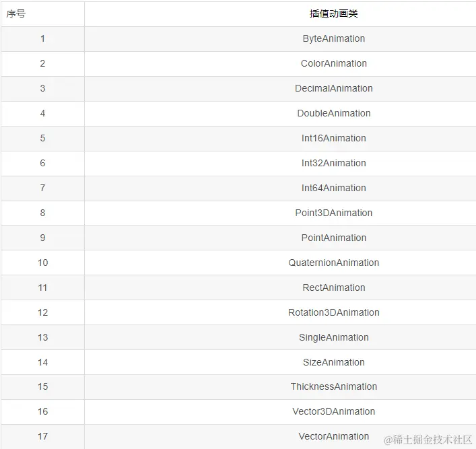The height and width of the screenshot is (449, 476).
Task: Click the Int64Animation cell
Action: pyautogui.click(x=334, y=188)
